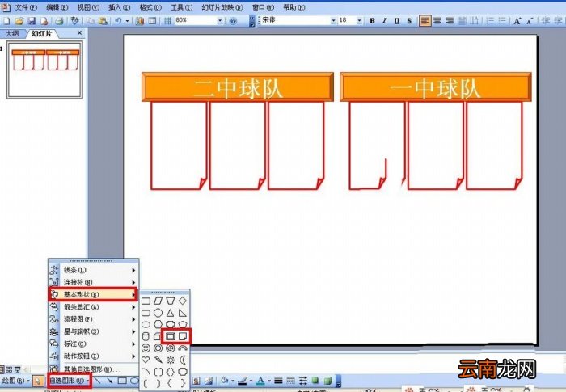Center align the text
The image size is (566, 392).
pos(437,21)
